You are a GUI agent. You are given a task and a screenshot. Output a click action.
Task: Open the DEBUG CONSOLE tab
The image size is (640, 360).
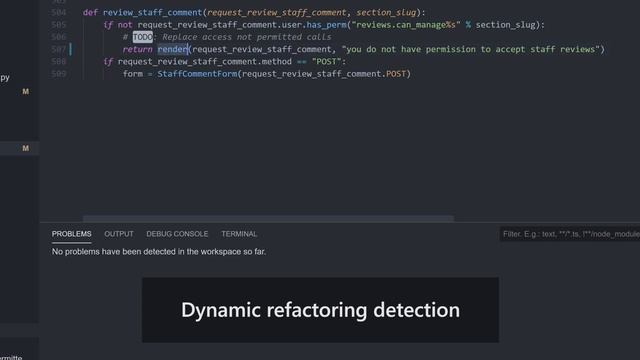coord(177,234)
